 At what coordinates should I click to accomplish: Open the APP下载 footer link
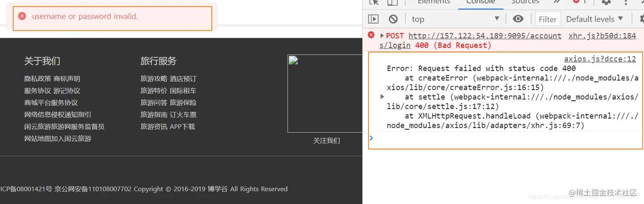point(182,126)
